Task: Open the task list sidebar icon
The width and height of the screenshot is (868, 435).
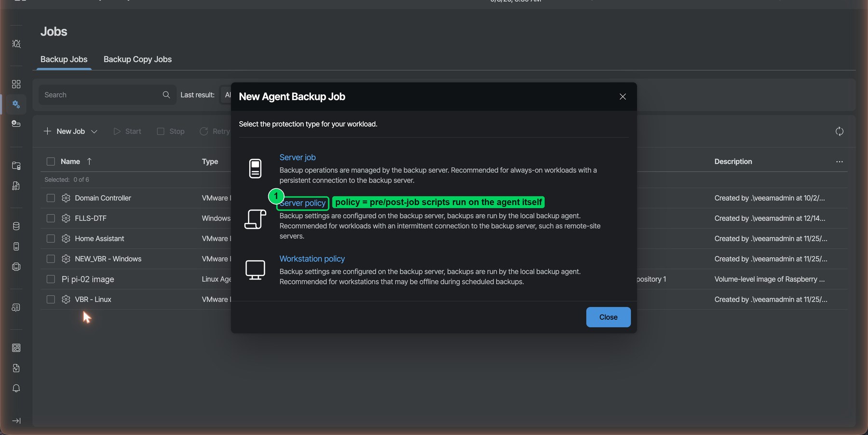Action: tap(16, 307)
